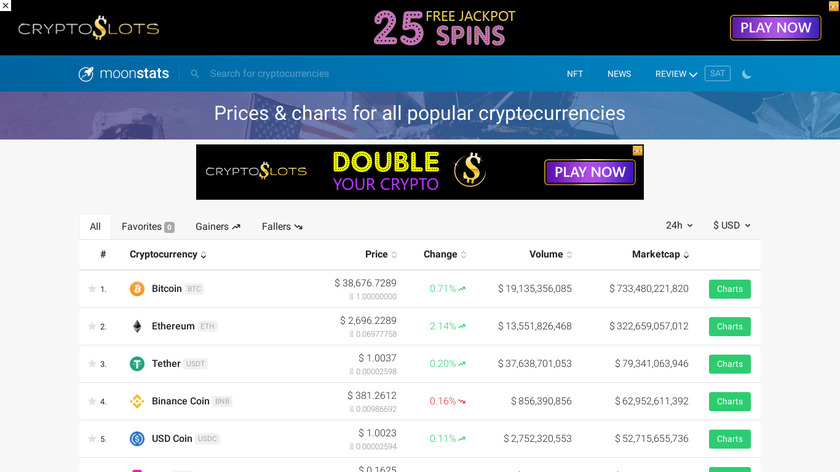Click the Tether coin icon
840x472 pixels.
137,364
